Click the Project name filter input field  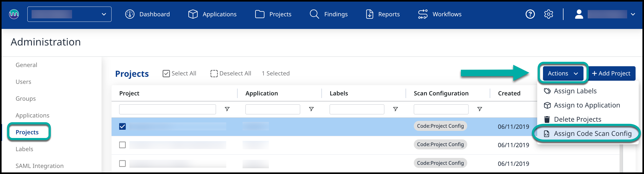(167, 109)
